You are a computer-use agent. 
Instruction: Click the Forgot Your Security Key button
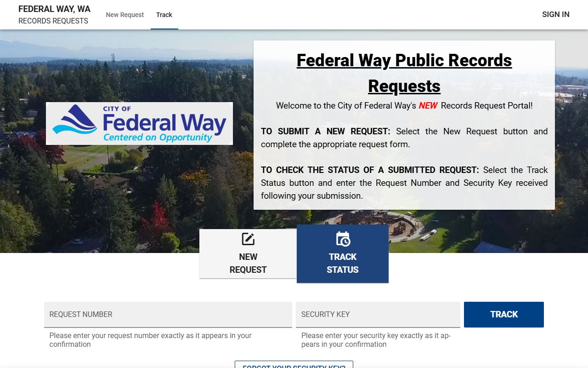pyautogui.click(x=294, y=364)
